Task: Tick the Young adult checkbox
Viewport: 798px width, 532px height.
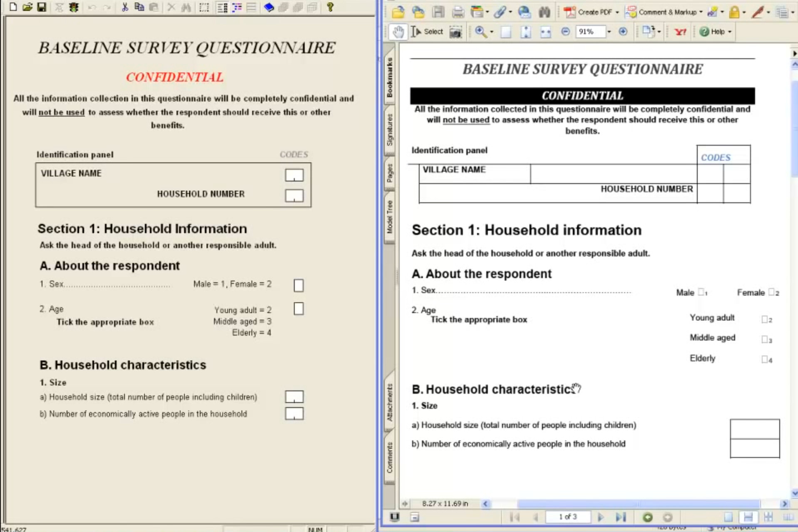Action: point(765,319)
